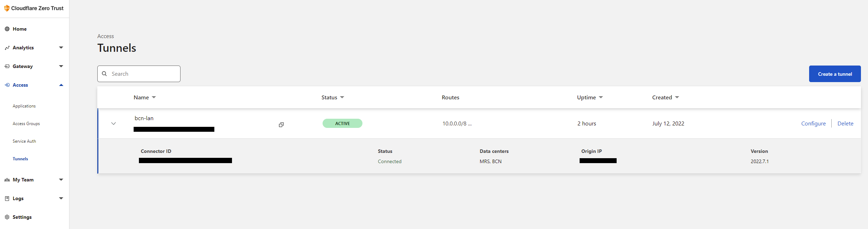868x229 pixels.
Task: Click the Cloudflare Zero Trust shield logo
Action: point(7,8)
